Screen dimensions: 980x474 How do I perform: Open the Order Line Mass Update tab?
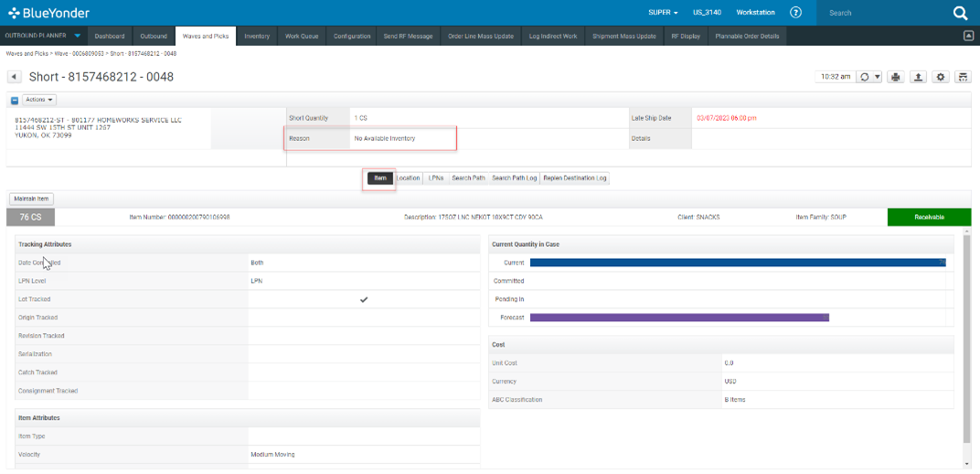[x=481, y=37]
